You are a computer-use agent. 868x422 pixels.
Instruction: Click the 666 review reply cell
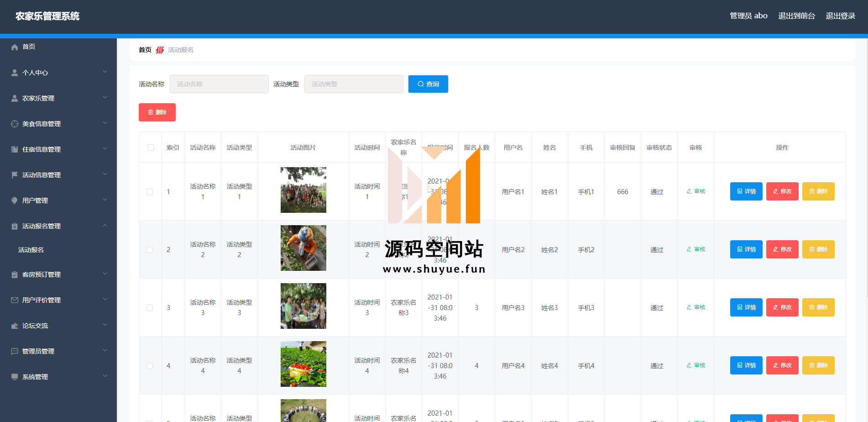(622, 192)
